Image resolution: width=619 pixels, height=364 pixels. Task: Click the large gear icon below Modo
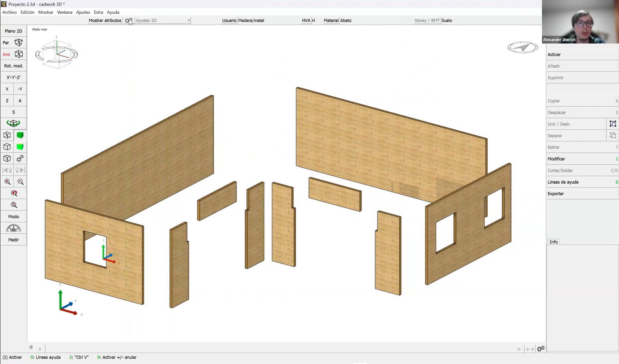coord(14,228)
